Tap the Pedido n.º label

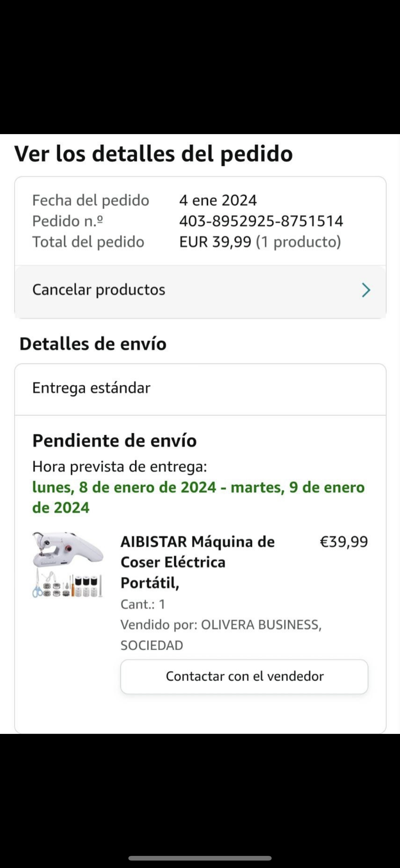point(68,221)
